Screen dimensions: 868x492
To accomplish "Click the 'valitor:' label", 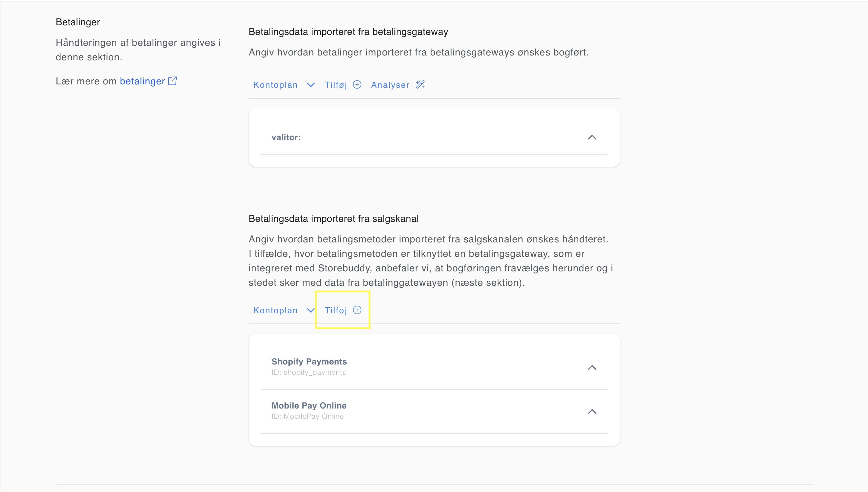I will [x=286, y=137].
